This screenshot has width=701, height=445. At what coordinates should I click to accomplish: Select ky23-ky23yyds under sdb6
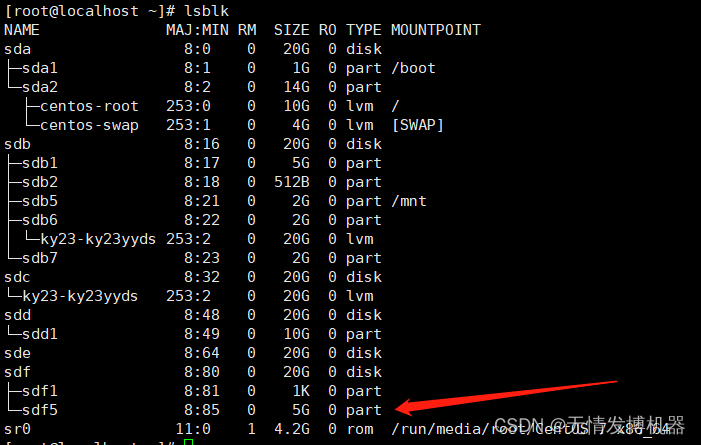pos(98,239)
